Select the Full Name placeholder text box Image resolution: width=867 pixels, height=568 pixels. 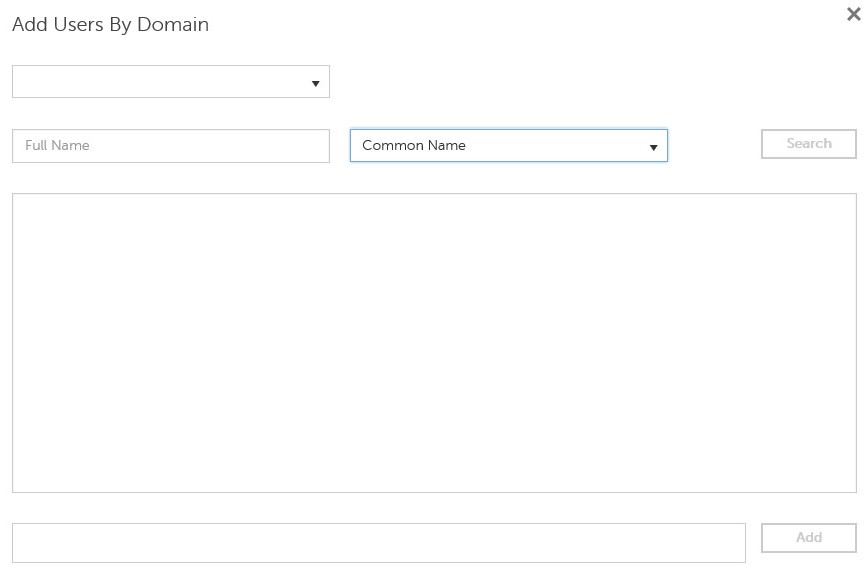point(170,146)
